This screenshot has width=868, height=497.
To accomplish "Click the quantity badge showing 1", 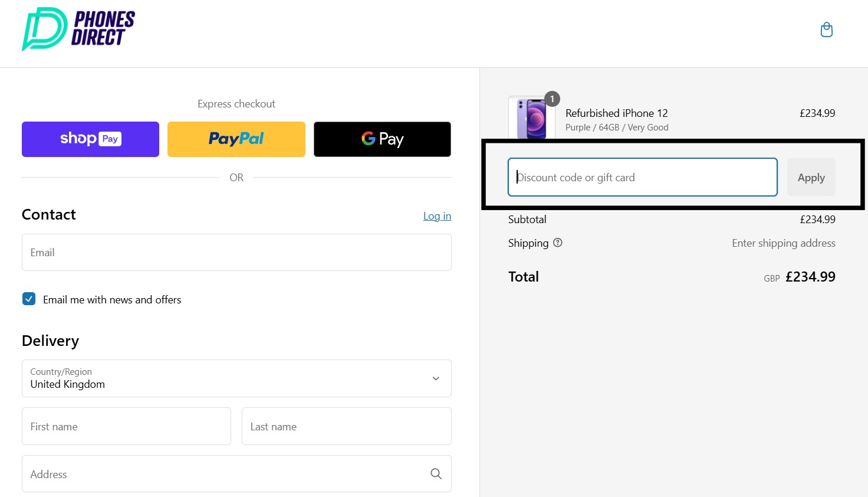I will coord(552,99).
